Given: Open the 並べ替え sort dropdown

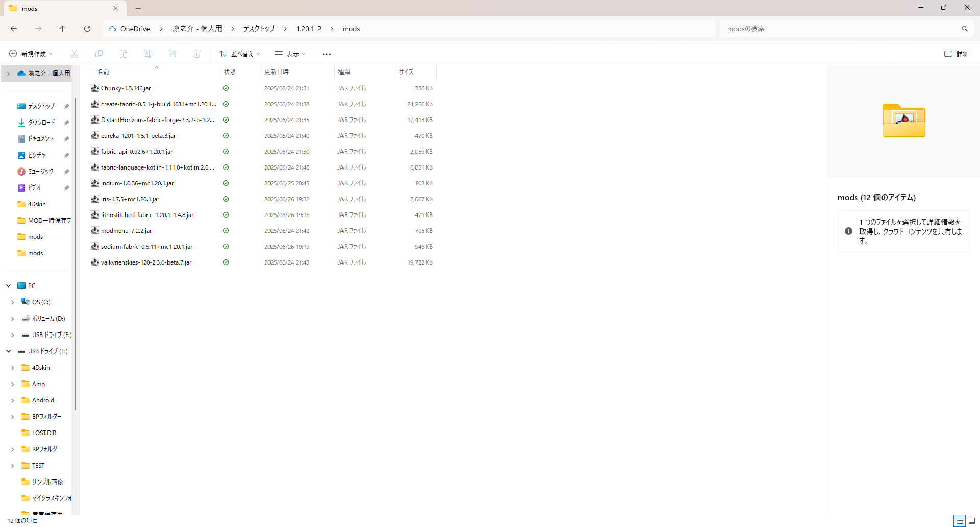Looking at the screenshot, I should pyautogui.click(x=239, y=54).
